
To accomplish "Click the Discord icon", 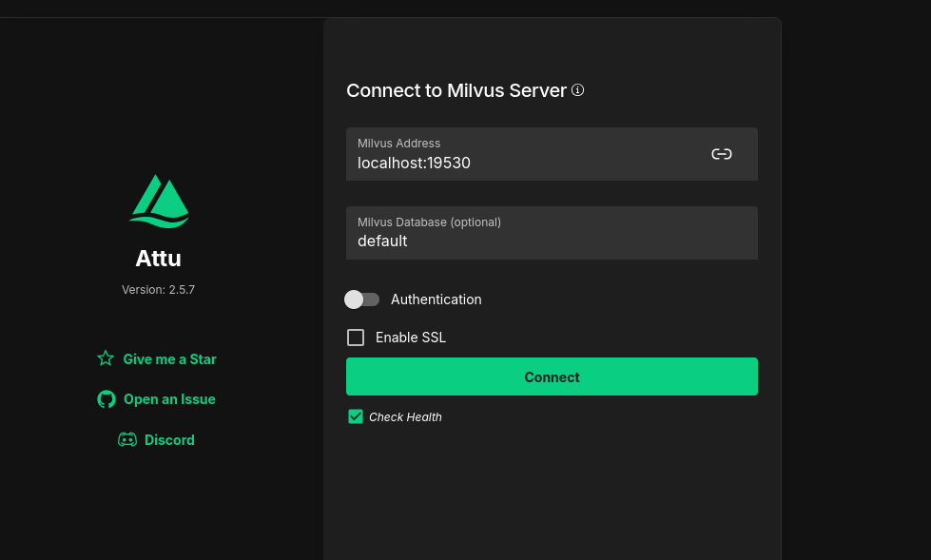I will coord(127,439).
